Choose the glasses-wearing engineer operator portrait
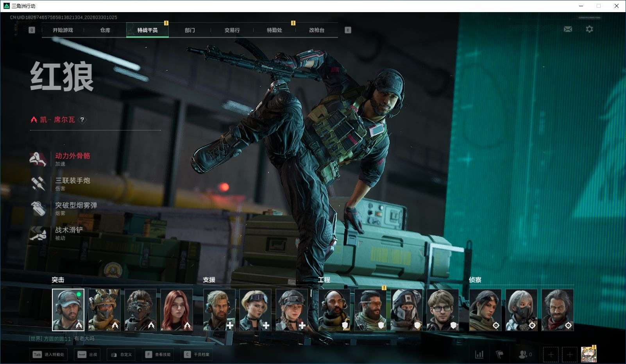The image size is (626, 364). [x=442, y=310]
